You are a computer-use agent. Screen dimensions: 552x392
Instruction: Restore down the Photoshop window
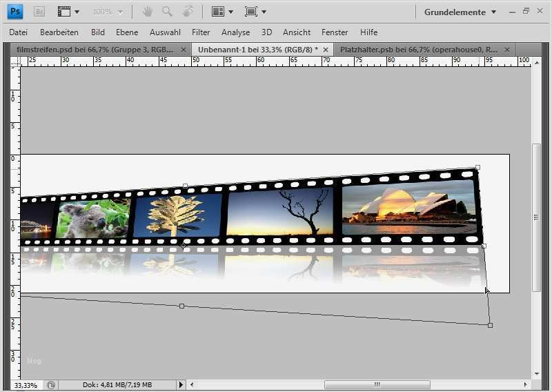coord(526,11)
